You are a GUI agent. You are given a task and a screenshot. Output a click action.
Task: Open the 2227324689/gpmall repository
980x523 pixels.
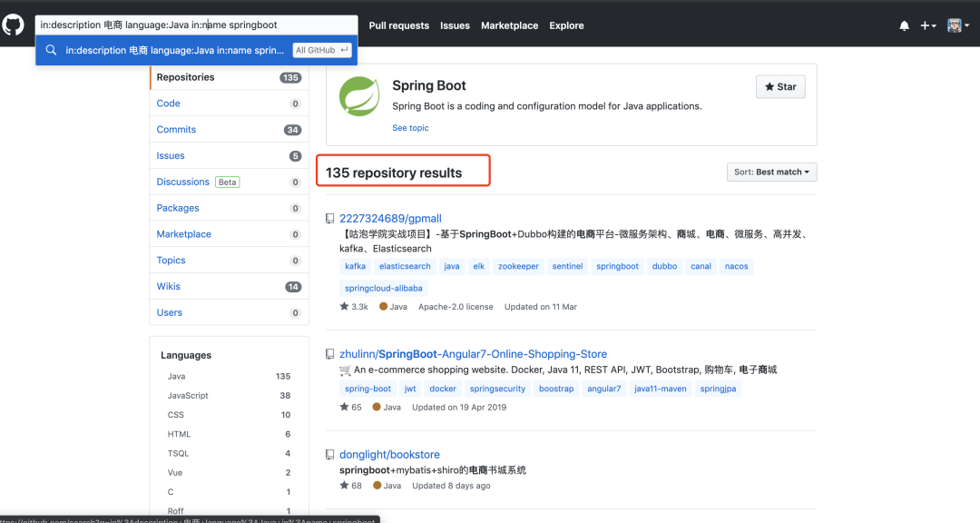390,218
